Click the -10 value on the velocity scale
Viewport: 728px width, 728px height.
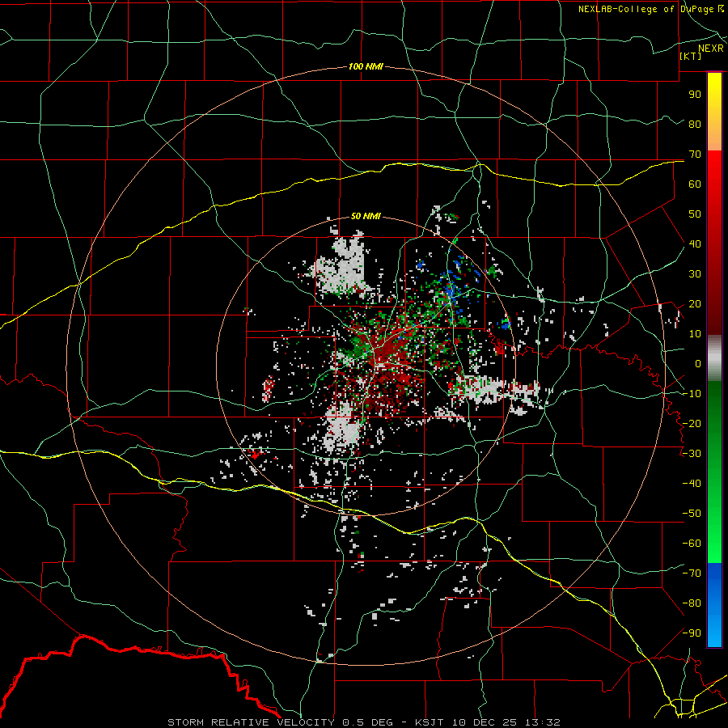(692, 394)
